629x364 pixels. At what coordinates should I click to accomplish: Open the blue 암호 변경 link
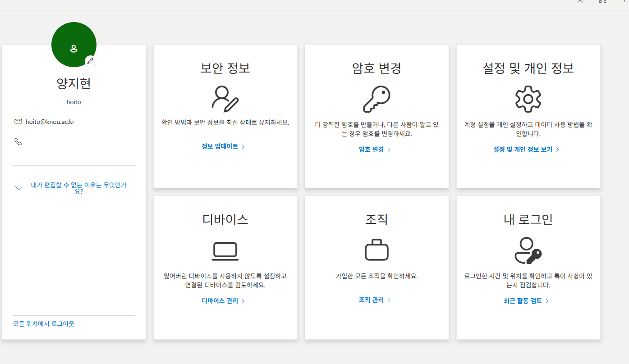(x=375, y=149)
